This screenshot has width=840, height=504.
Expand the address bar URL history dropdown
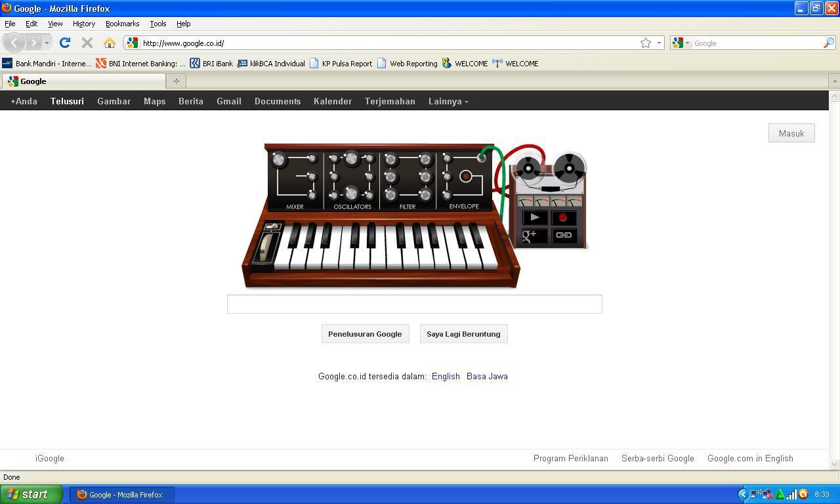[x=659, y=43]
